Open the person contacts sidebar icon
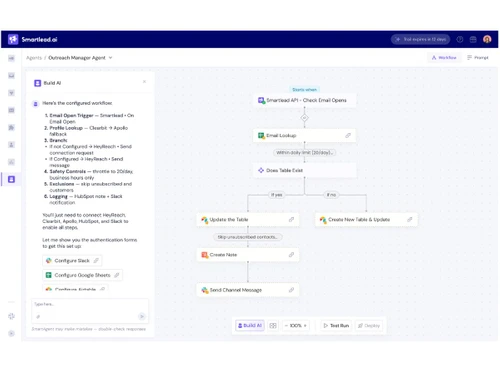The image size is (500, 375). pyautogui.click(x=11, y=145)
